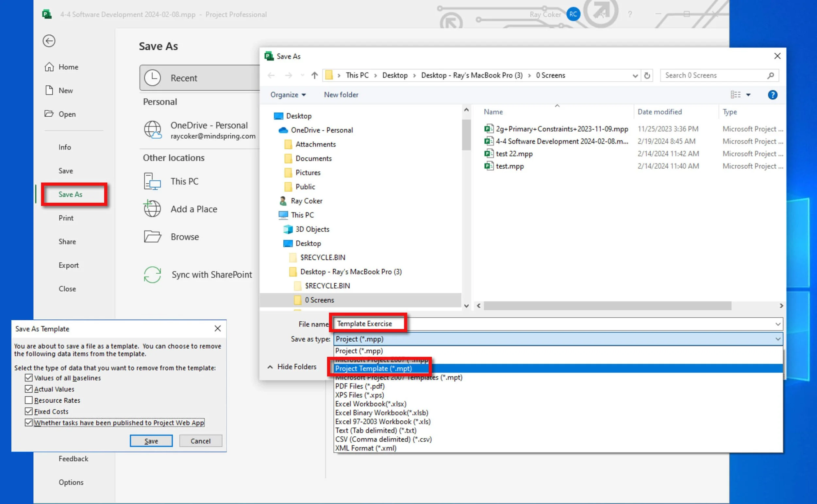Select Desktop at top of folder tree
The height and width of the screenshot is (504, 817).
[x=292, y=116]
